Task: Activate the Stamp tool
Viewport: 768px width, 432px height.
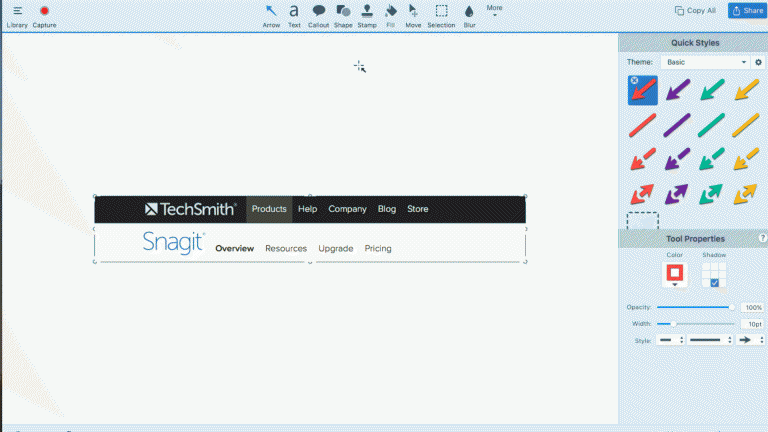Action: tap(367, 16)
